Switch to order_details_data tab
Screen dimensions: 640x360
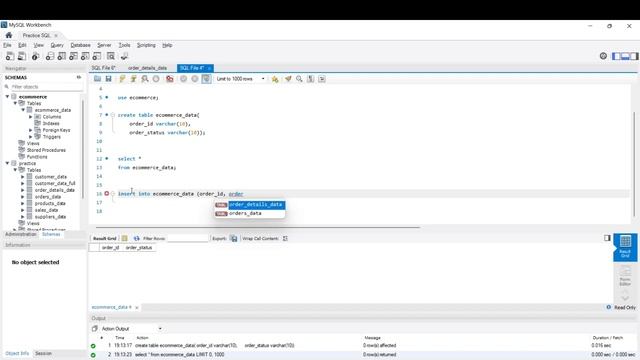click(147, 68)
